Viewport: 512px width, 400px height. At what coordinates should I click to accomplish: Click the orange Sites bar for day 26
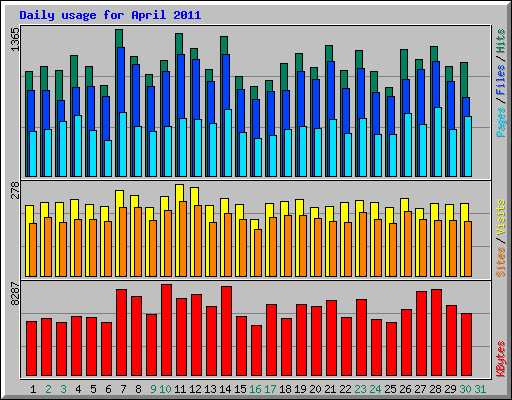[x=408, y=244]
